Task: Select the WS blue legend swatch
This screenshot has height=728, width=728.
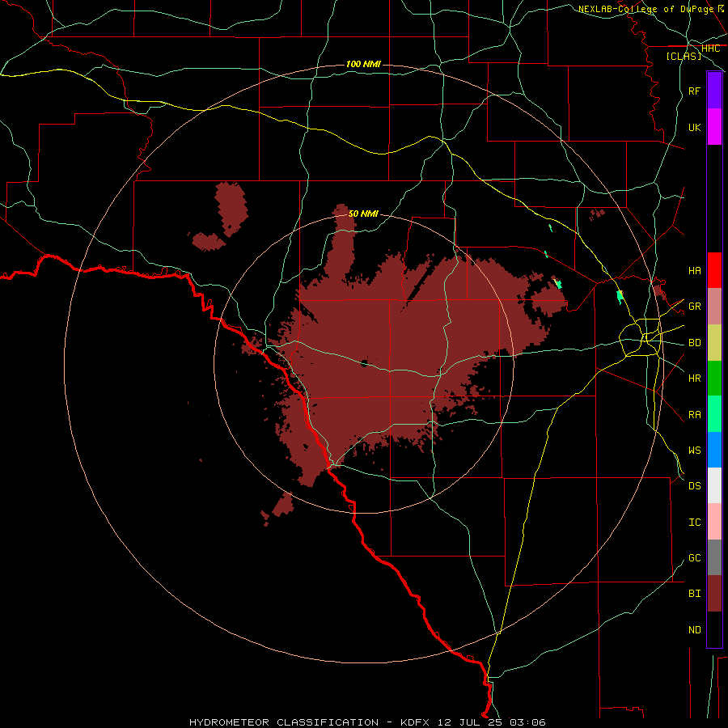Action: 714,450
